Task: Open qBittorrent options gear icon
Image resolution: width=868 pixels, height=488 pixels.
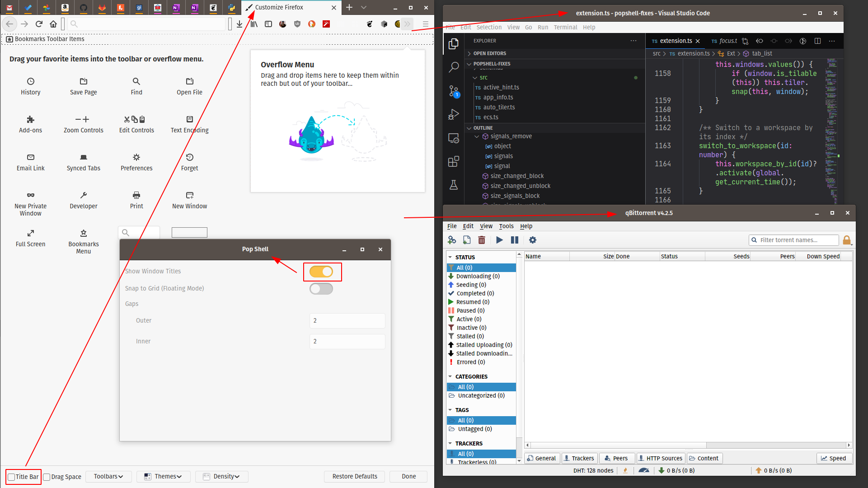Action: tap(533, 240)
